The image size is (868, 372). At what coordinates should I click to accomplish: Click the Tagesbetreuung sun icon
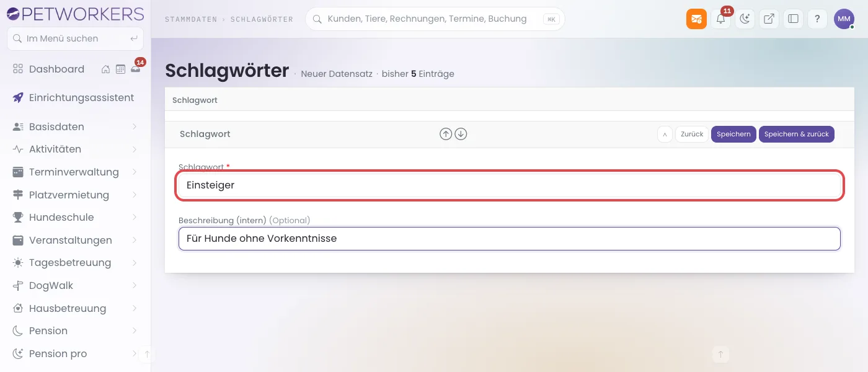pyautogui.click(x=18, y=262)
